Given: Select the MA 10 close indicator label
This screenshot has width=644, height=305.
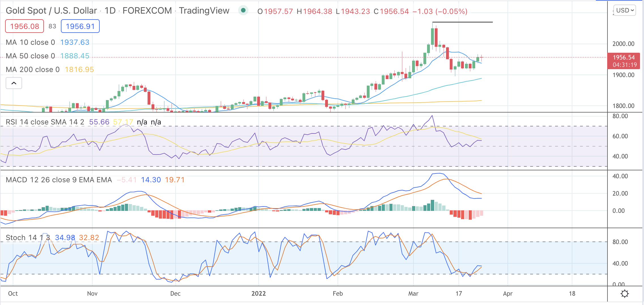Looking at the screenshot, I should (x=30, y=42).
